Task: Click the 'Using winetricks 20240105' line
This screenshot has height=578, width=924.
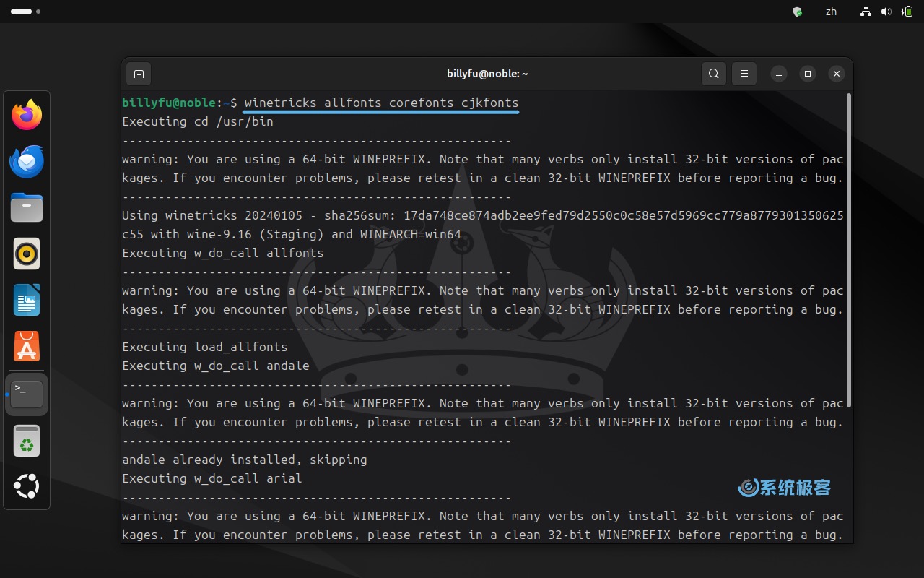Action: point(483,215)
